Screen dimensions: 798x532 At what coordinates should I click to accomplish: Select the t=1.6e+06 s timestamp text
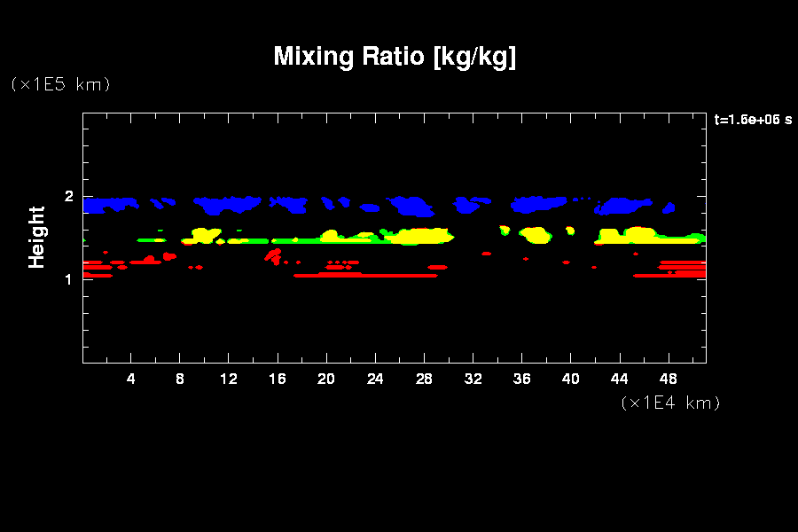pos(753,120)
